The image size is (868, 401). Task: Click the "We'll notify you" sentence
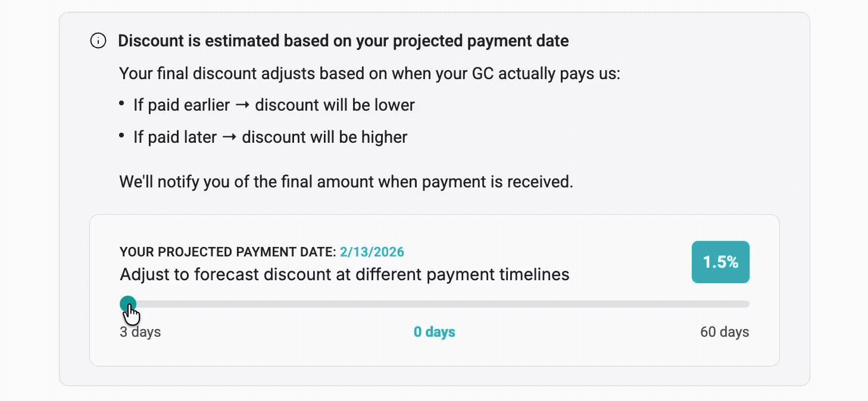point(346,181)
